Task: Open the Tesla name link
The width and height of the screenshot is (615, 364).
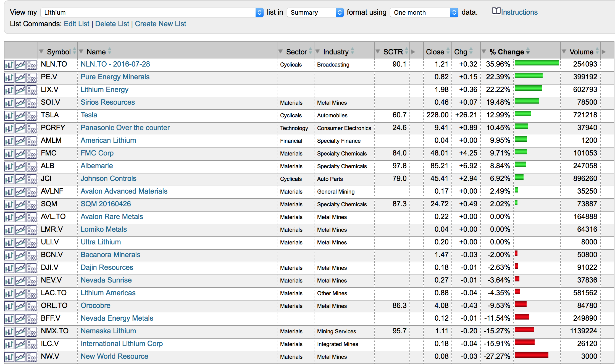Action: tap(89, 115)
